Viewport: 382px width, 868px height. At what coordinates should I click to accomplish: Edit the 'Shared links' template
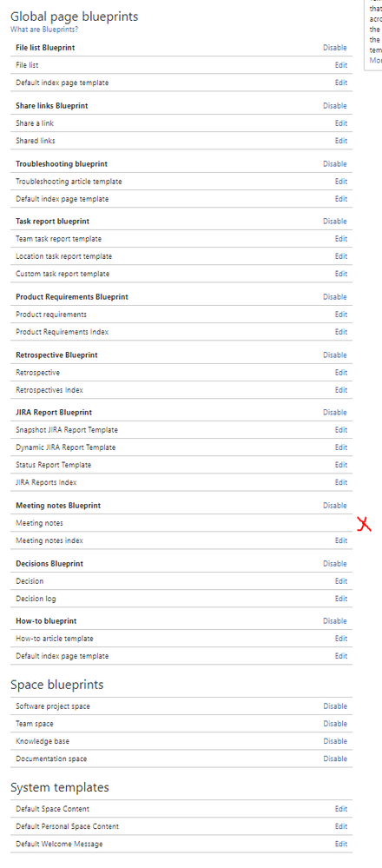[x=341, y=141]
